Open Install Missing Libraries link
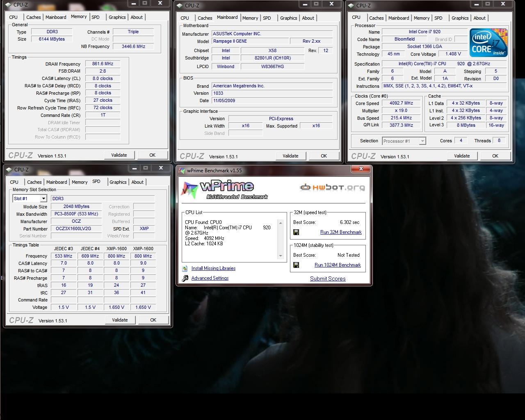This screenshot has width=525, height=420. point(213,268)
